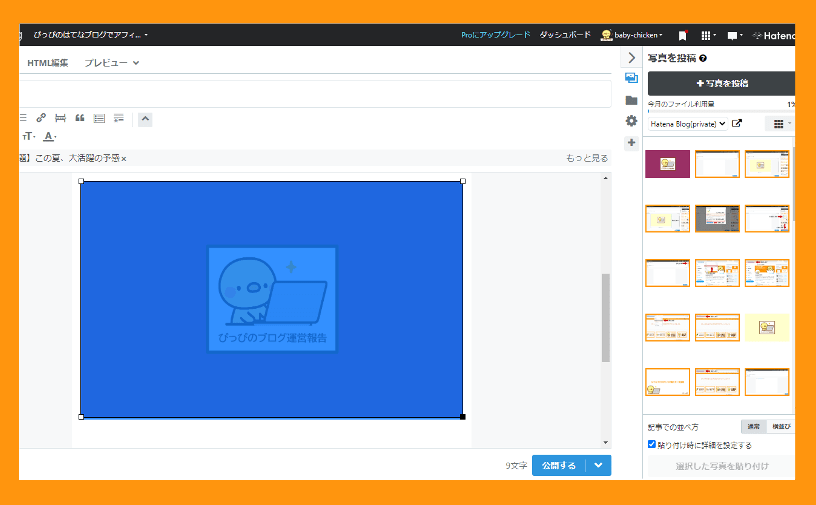Screen dimensions: 816x505
Task: Open the speech bubble messages menu
Action: tap(734, 35)
